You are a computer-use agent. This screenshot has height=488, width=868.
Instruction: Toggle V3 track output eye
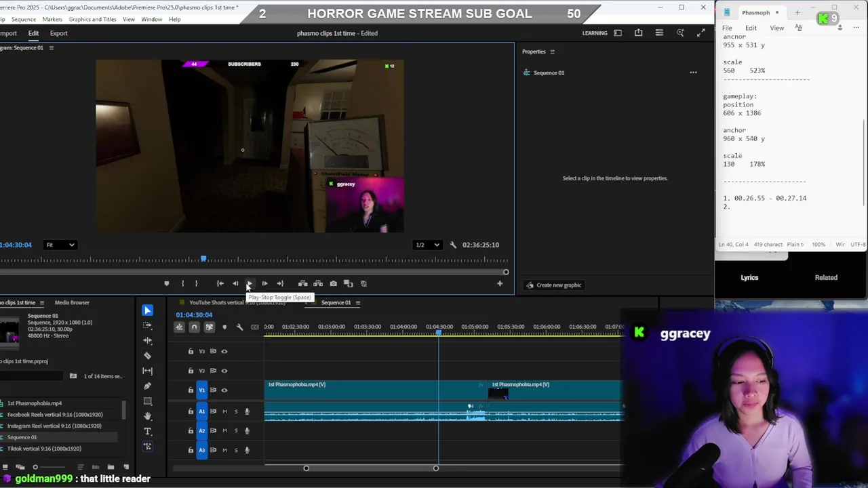[224, 351]
